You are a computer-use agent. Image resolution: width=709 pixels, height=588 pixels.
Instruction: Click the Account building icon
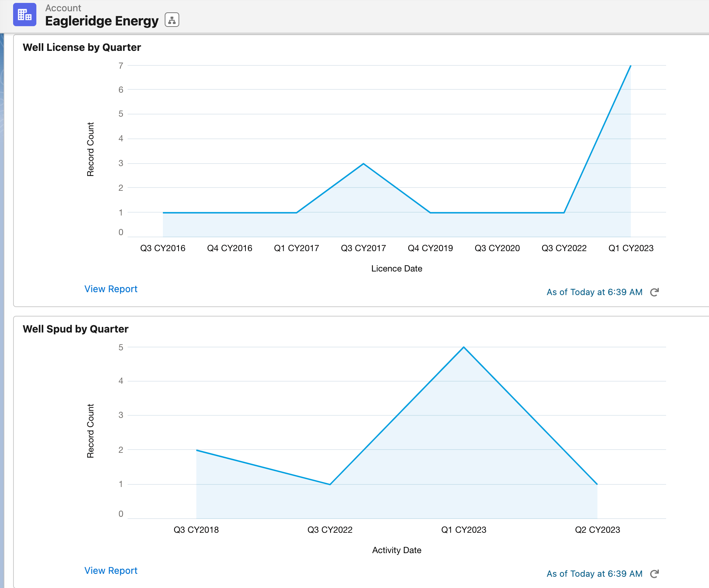(x=25, y=15)
